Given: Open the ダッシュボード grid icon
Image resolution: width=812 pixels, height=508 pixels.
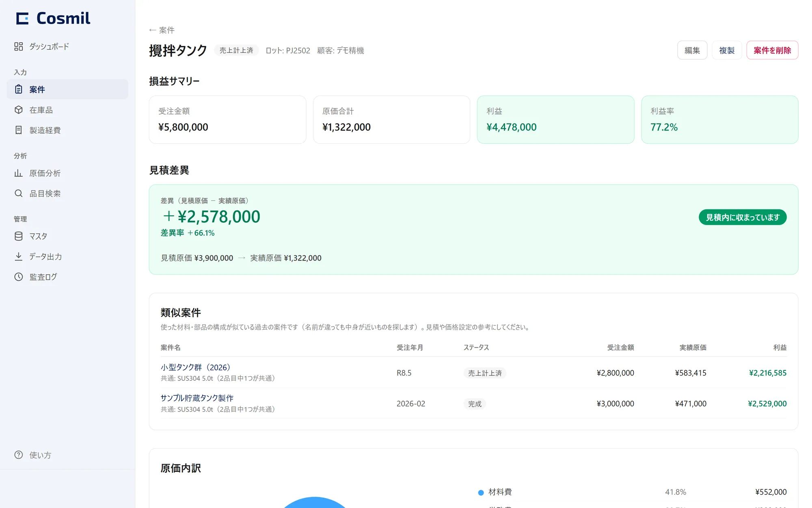Looking at the screenshot, I should 19,46.
